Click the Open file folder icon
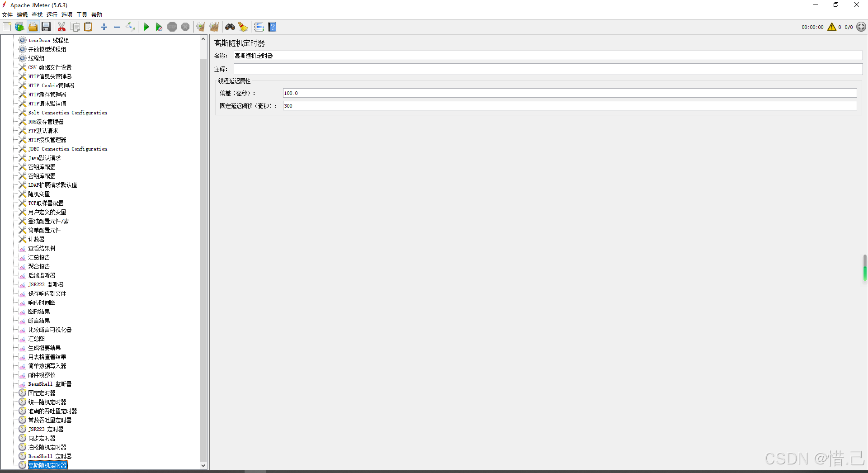Screen dimensions: 868x473 click(x=33, y=27)
